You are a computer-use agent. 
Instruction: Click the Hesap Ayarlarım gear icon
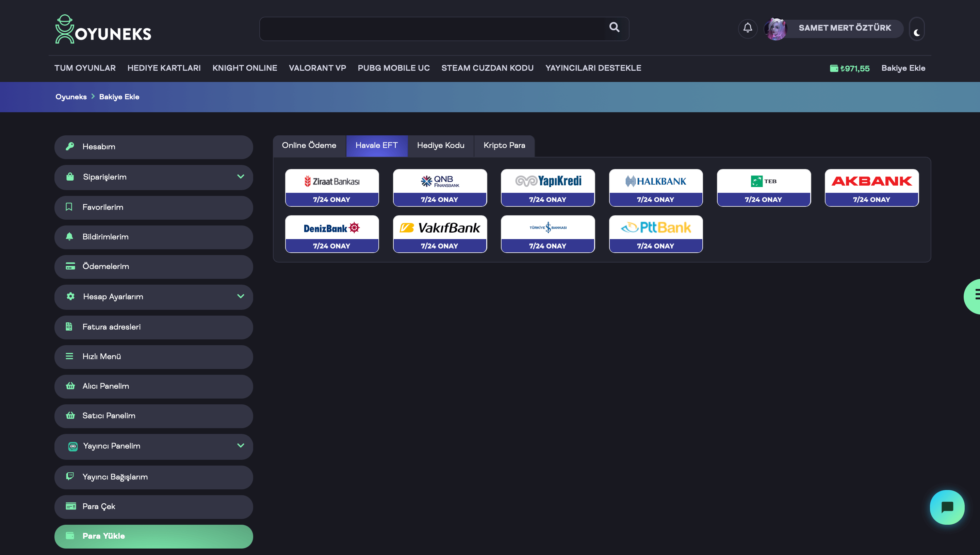pyautogui.click(x=70, y=296)
